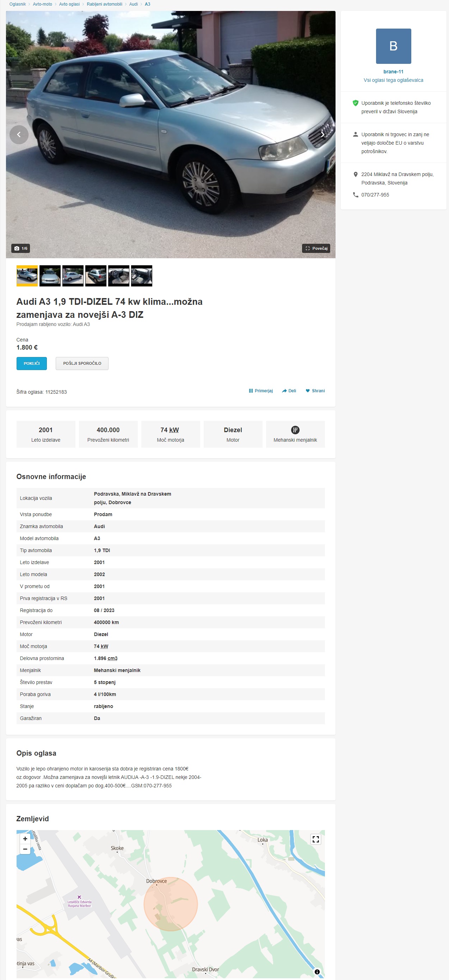Open Avto oglasi breadcrumb link
Image resolution: width=449 pixels, height=980 pixels.
pyautogui.click(x=69, y=4)
